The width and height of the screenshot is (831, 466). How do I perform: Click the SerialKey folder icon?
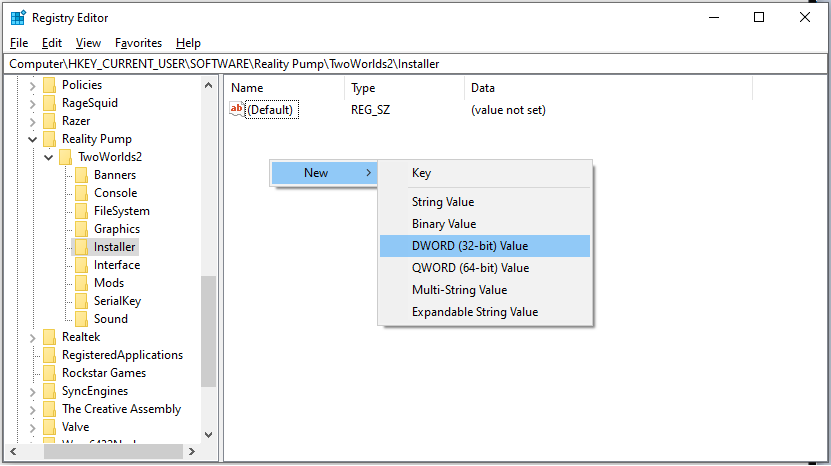[x=82, y=301]
